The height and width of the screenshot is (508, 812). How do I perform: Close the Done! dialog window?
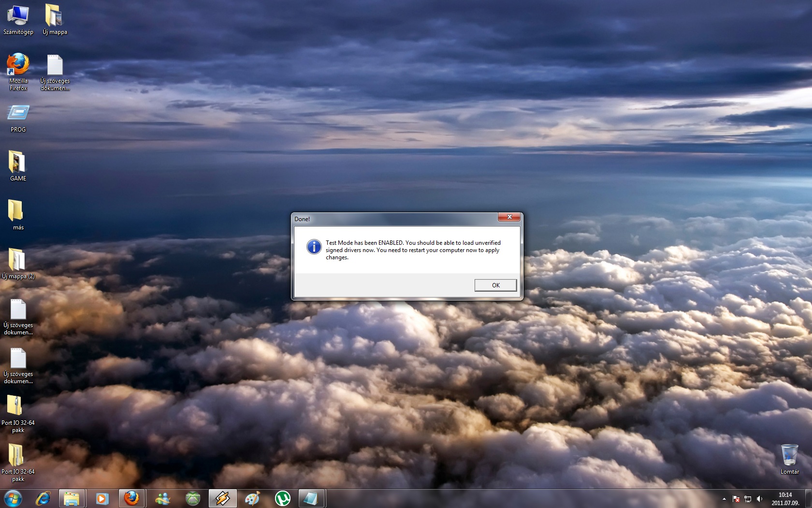(x=509, y=217)
